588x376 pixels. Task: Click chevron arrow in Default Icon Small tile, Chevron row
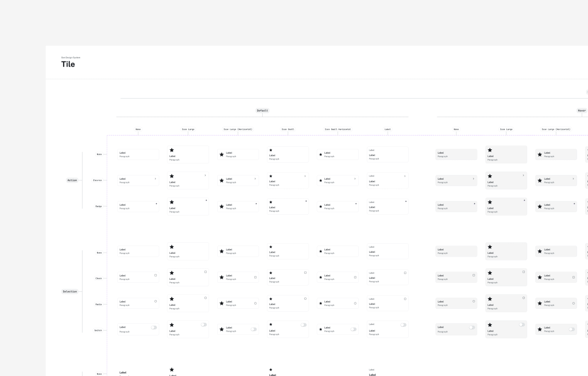click(305, 176)
